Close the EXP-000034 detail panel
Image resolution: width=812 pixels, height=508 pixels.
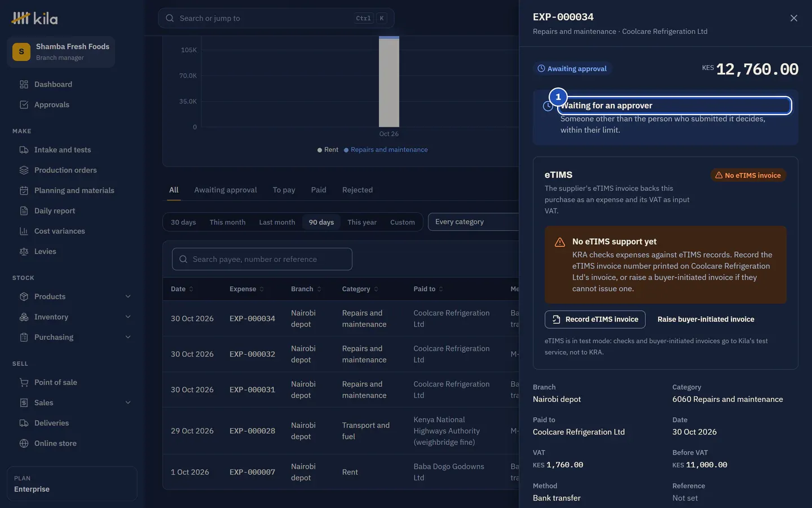[x=794, y=18]
